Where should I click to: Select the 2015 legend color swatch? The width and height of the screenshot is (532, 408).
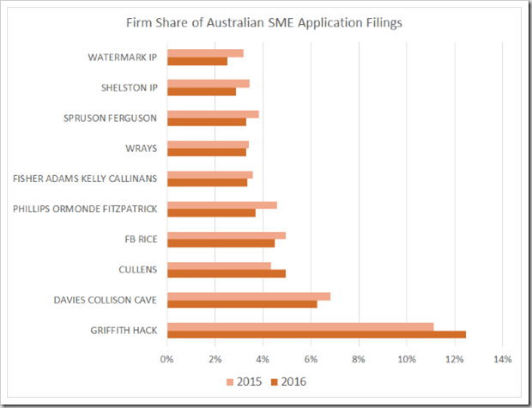pyautogui.click(x=230, y=382)
